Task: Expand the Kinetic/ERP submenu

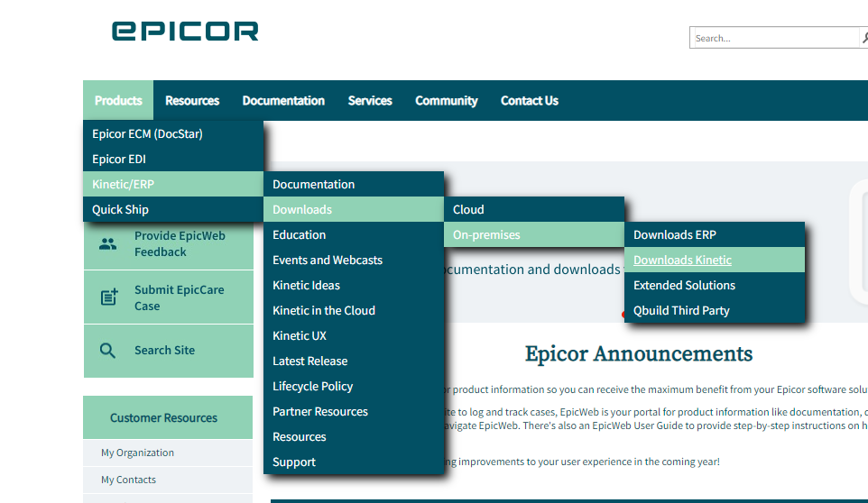Action: [x=173, y=184]
